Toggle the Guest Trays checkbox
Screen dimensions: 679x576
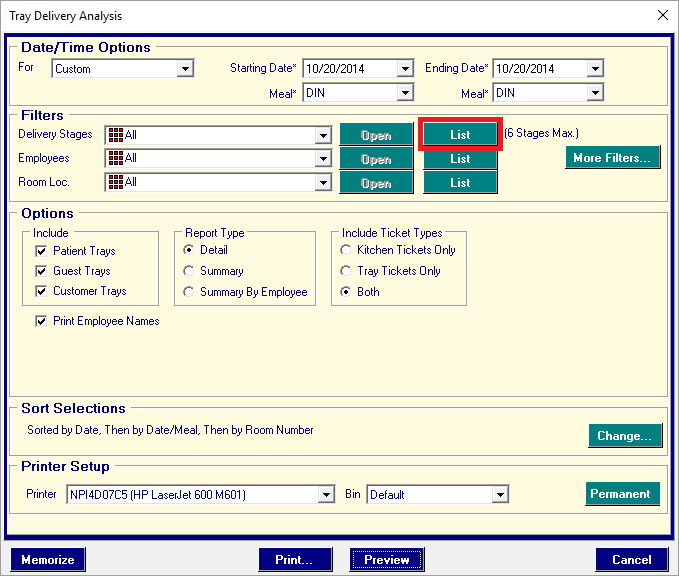tap(41, 271)
